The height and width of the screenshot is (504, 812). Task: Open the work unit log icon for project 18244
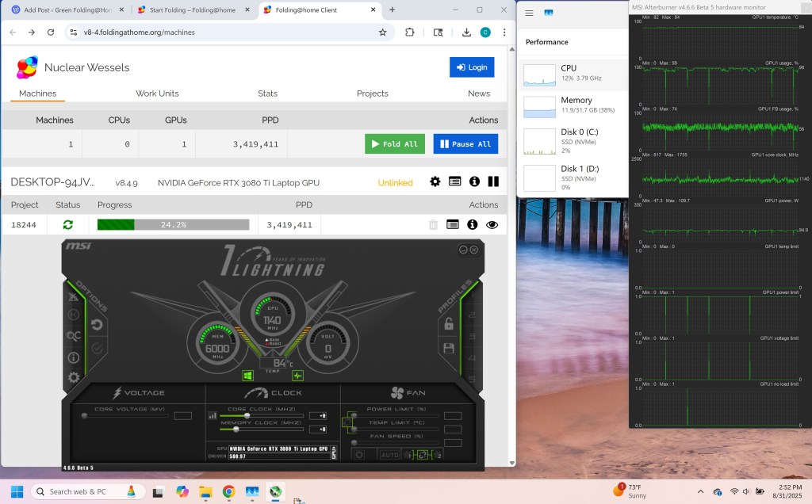[x=452, y=225]
